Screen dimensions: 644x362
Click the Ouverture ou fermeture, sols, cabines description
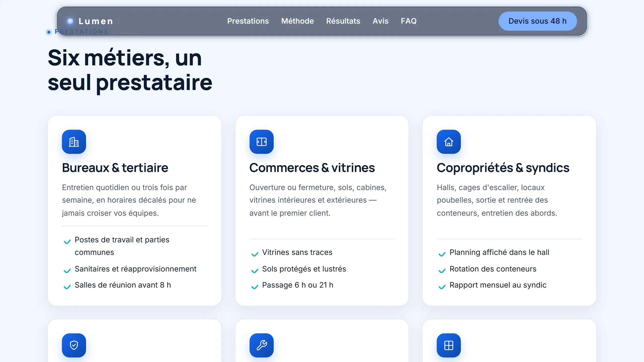click(318, 200)
